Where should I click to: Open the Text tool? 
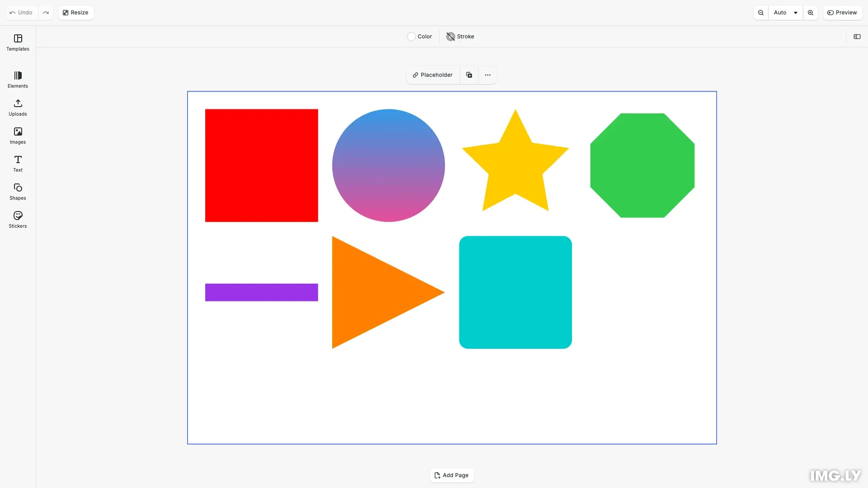click(x=18, y=164)
